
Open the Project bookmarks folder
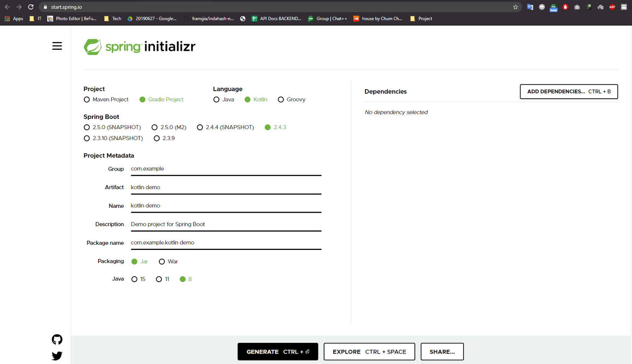click(x=421, y=18)
